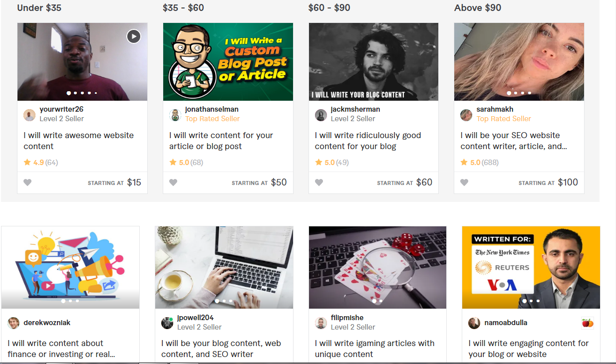Open jonathanselman's avatar icon

pyautogui.click(x=175, y=115)
